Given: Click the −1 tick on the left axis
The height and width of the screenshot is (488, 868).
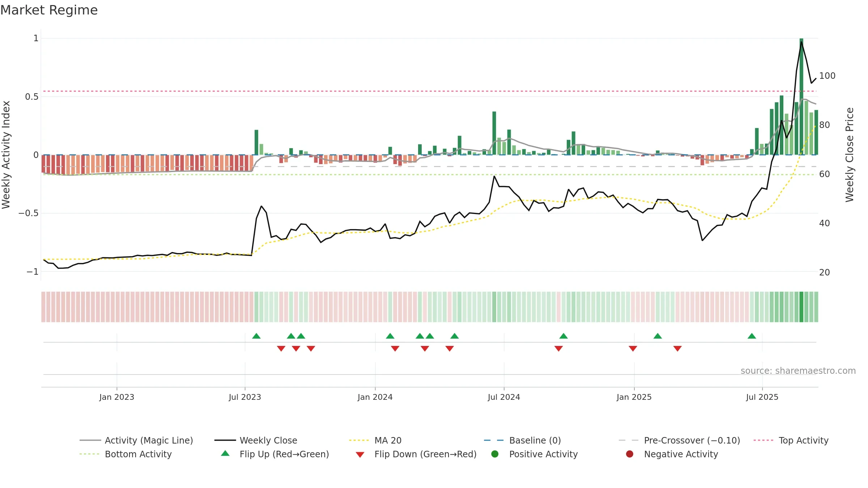Looking at the screenshot, I should click(33, 272).
